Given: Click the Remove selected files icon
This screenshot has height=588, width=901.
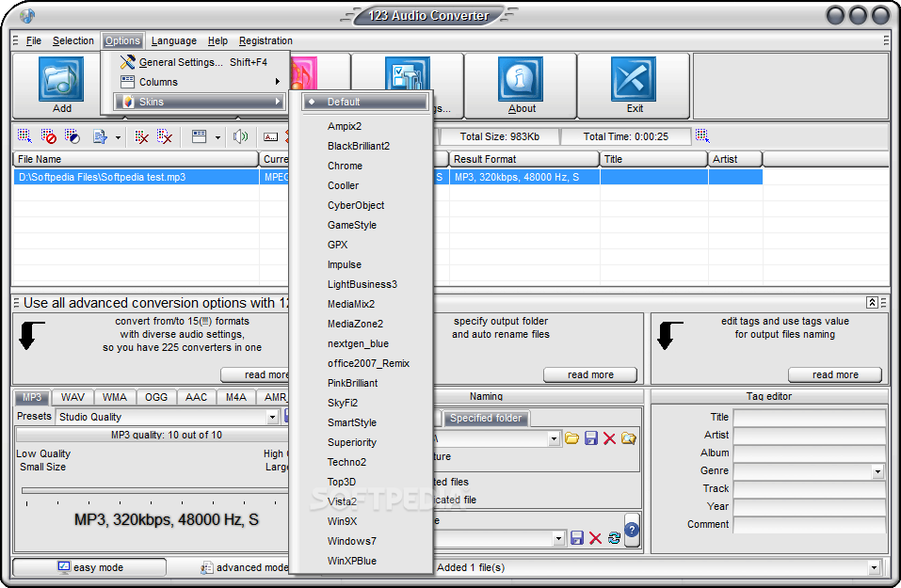Looking at the screenshot, I should tap(141, 136).
